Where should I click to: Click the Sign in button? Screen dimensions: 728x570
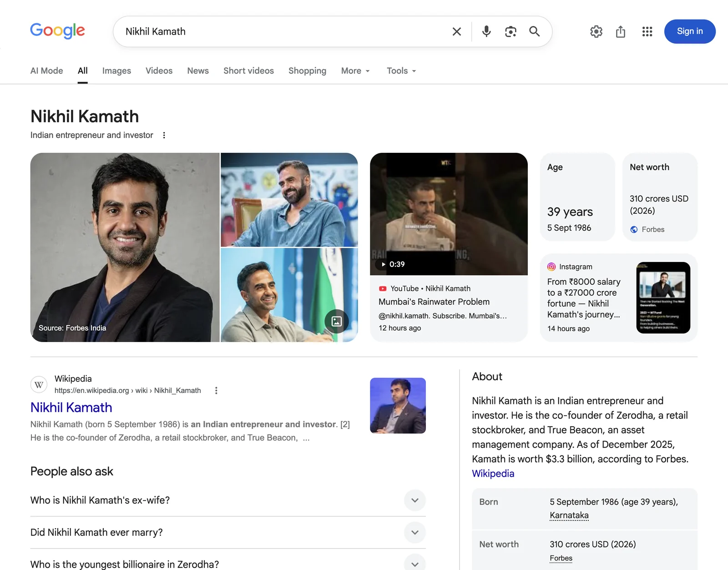click(690, 31)
